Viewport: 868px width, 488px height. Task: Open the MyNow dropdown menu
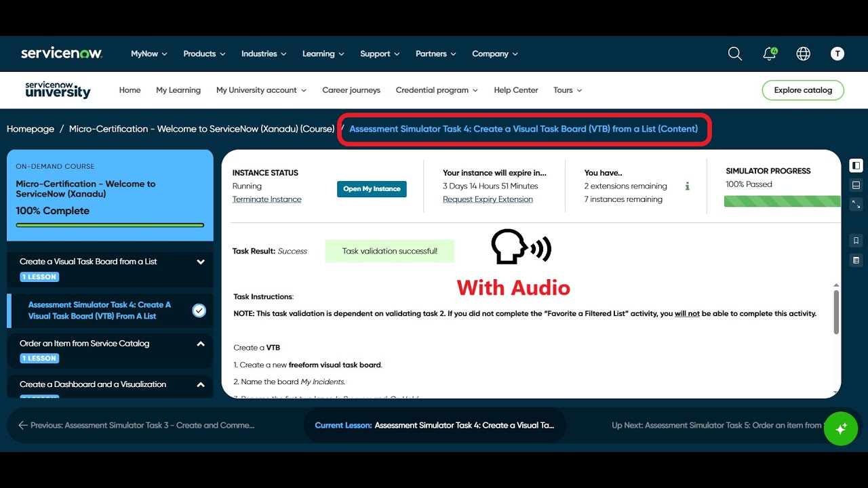click(149, 54)
